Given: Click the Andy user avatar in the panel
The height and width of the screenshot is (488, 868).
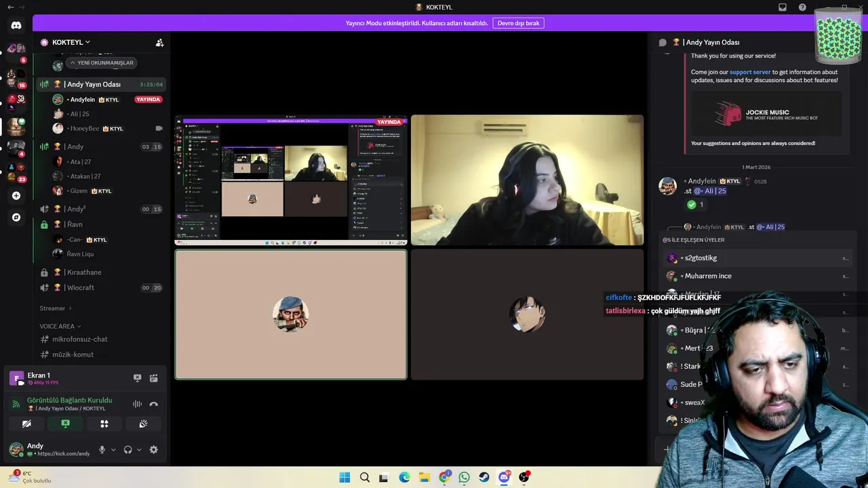Looking at the screenshot, I should [16, 449].
